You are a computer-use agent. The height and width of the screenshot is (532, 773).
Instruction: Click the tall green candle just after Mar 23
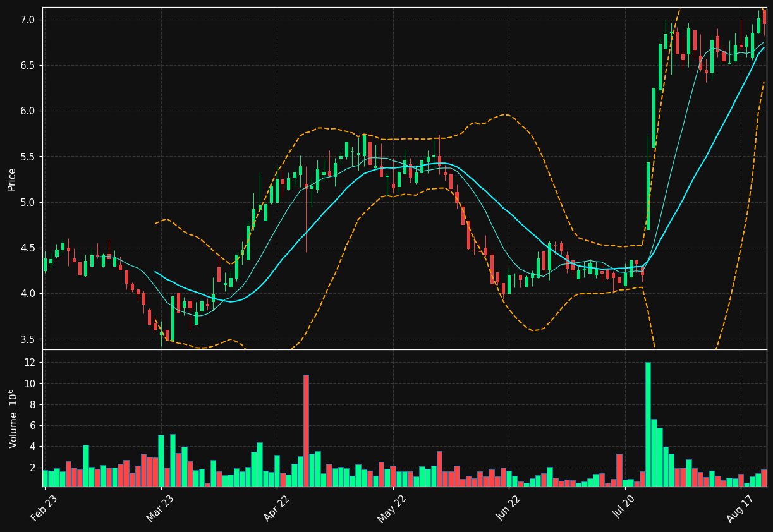[x=173, y=318]
